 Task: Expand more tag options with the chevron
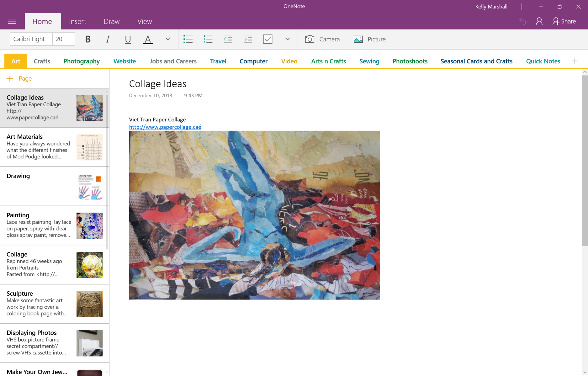pyautogui.click(x=287, y=39)
